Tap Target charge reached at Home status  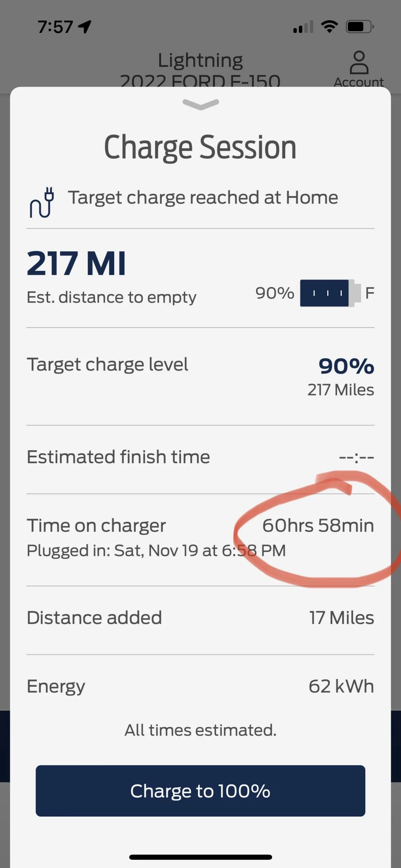pos(203,198)
